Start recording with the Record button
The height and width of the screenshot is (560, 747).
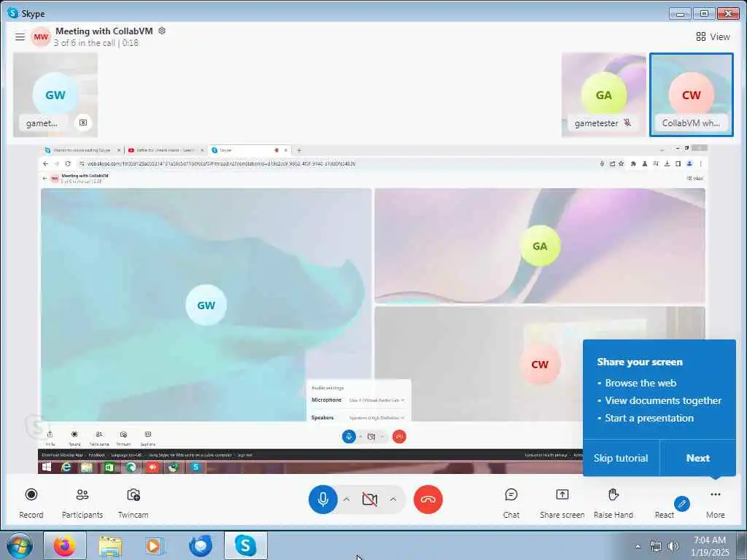point(31,502)
